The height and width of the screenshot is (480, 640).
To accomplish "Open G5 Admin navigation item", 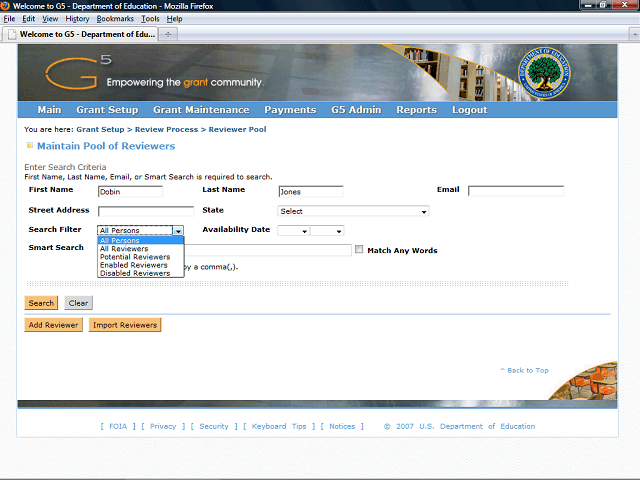I will (x=356, y=110).
